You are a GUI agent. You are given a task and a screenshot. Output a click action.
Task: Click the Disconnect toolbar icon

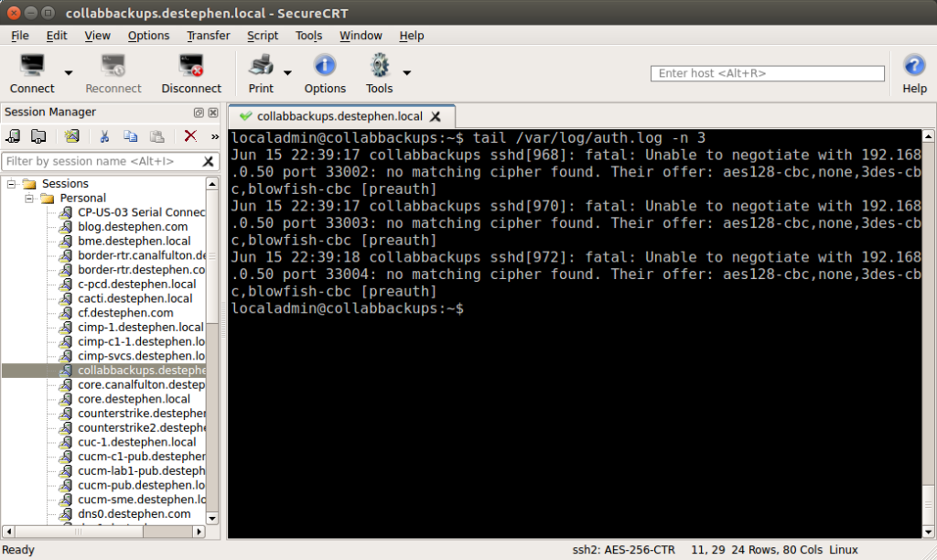(191, 65)
